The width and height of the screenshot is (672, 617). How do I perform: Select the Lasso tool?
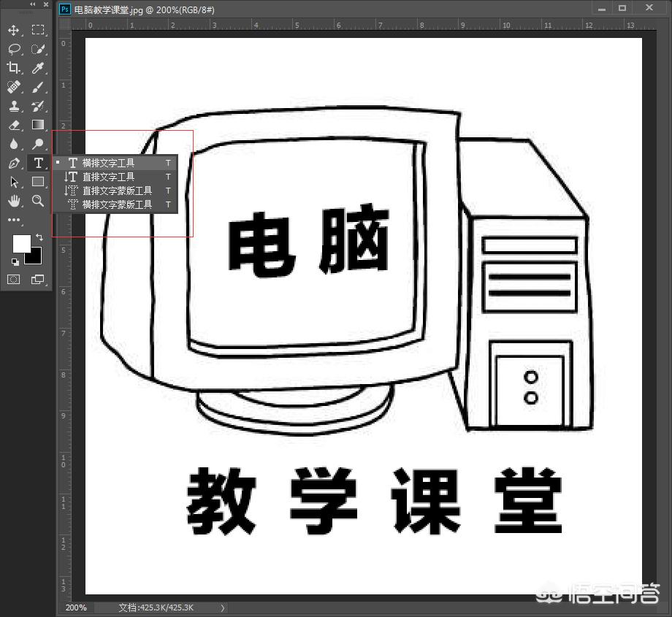click(x=15, y=49)
